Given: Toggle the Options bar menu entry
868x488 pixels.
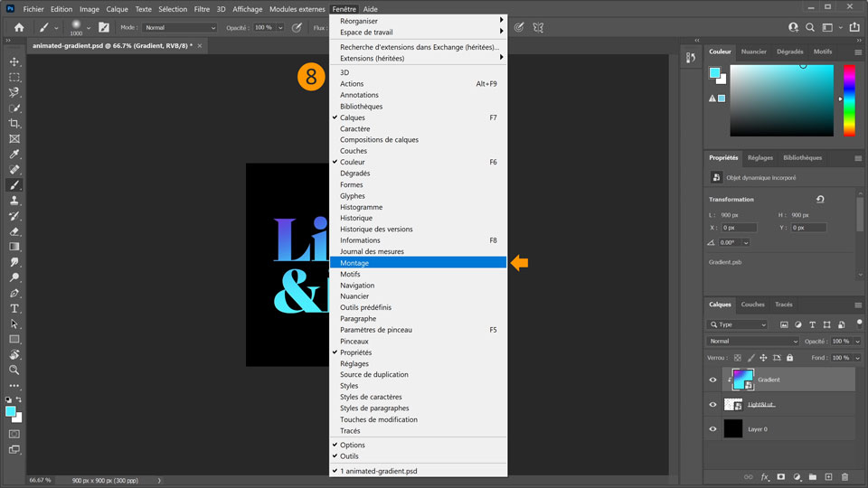Looking at the screenshot, I should click(x=418, y=445).
